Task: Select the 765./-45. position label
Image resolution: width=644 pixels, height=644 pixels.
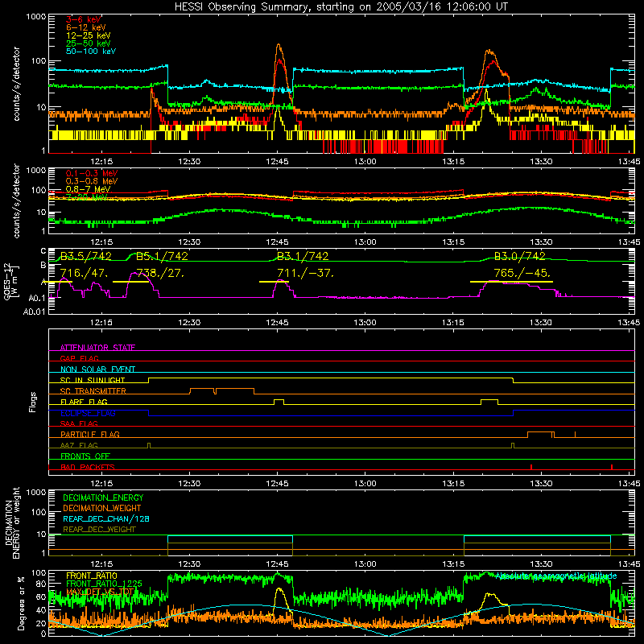Action: 522,273
